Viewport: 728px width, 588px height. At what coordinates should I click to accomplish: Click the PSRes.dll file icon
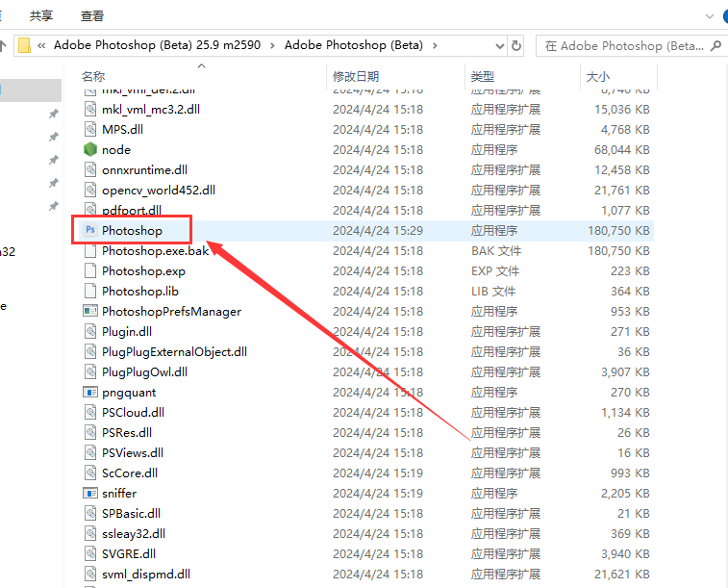90,432
